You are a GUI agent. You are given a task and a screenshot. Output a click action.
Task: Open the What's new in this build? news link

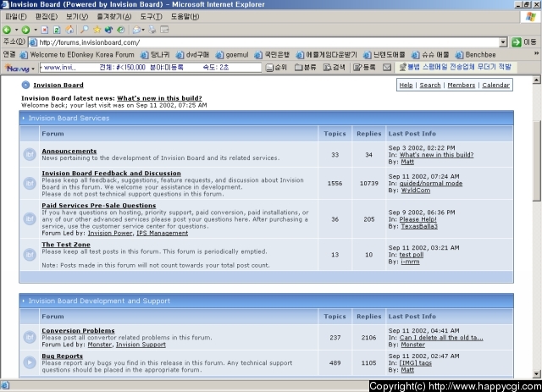[x=159, y=98]
